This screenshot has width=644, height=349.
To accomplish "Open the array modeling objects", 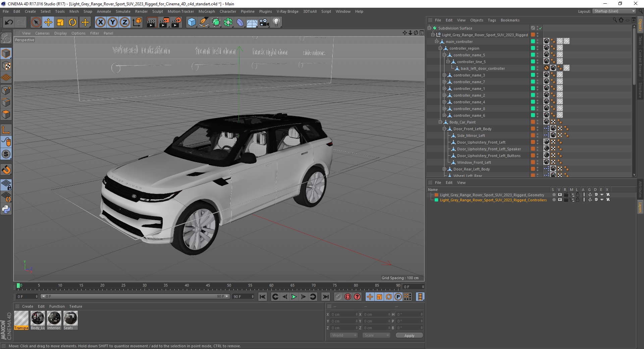I will (228, 22).
